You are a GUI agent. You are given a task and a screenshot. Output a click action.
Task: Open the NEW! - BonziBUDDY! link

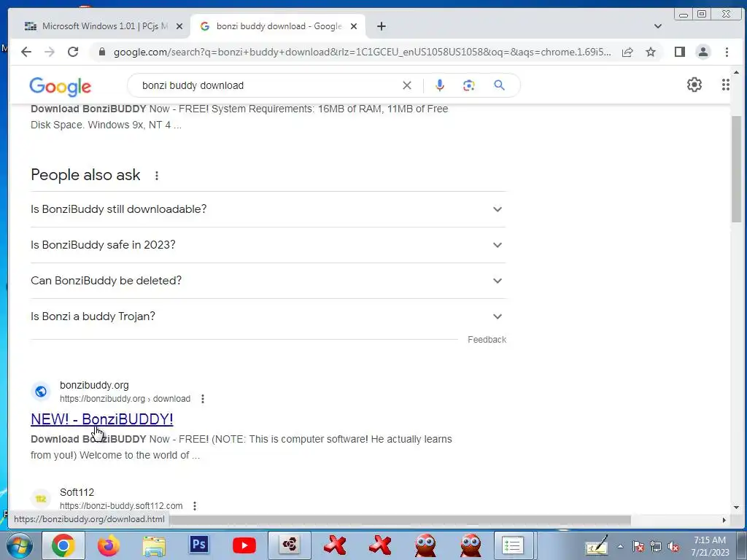click(102, 419)
